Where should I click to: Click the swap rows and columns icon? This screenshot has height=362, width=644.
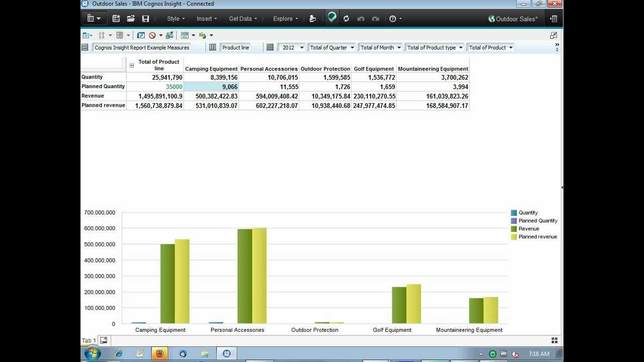(141, 35)
